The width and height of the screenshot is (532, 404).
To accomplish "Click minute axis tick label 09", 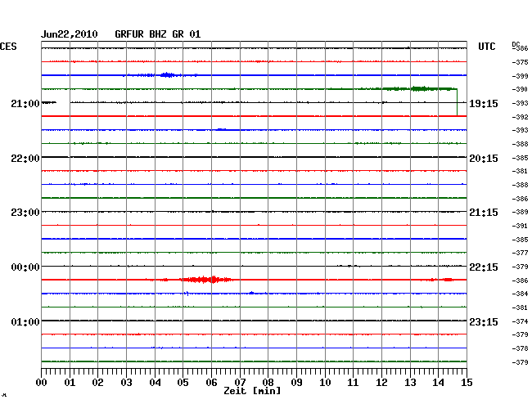I will pos(296,383).
